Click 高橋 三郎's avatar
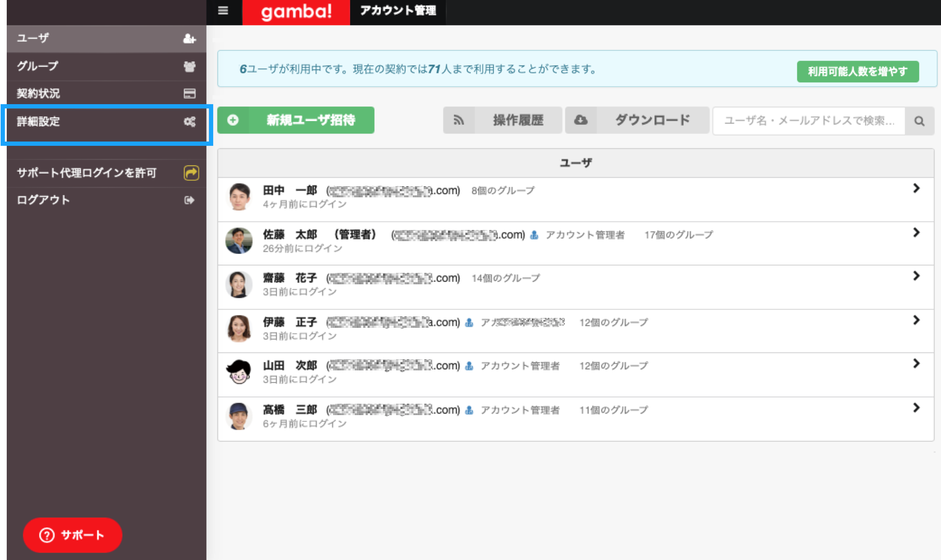941x560 pixels. point(239,416)
